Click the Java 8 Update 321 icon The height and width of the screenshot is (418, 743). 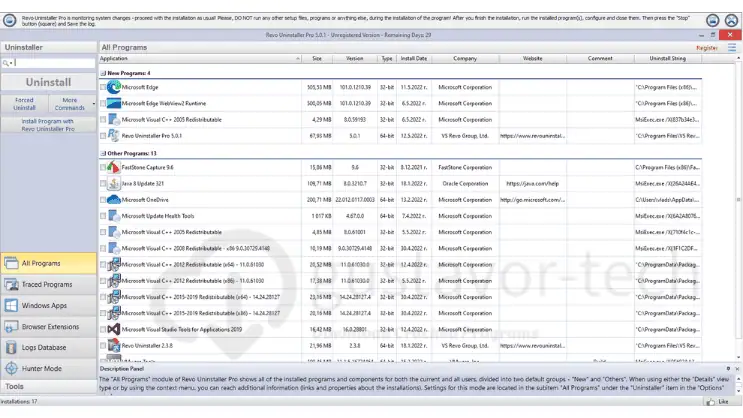pos(114,183)
